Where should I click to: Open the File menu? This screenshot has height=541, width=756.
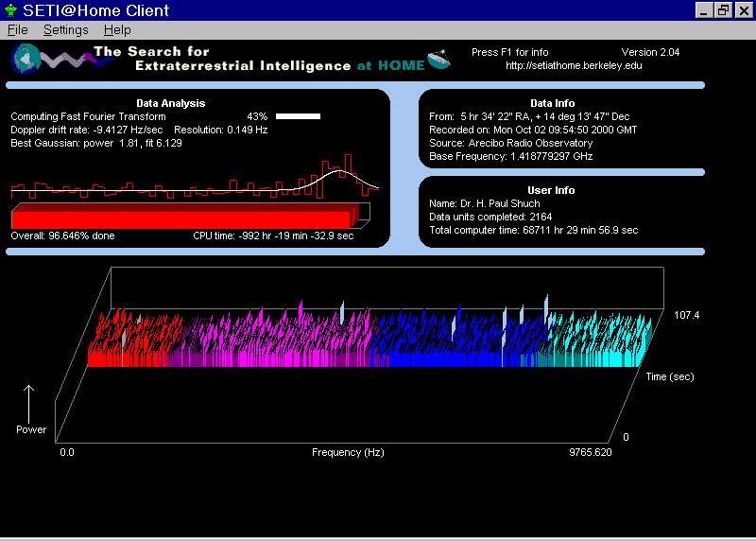[17, 30]
